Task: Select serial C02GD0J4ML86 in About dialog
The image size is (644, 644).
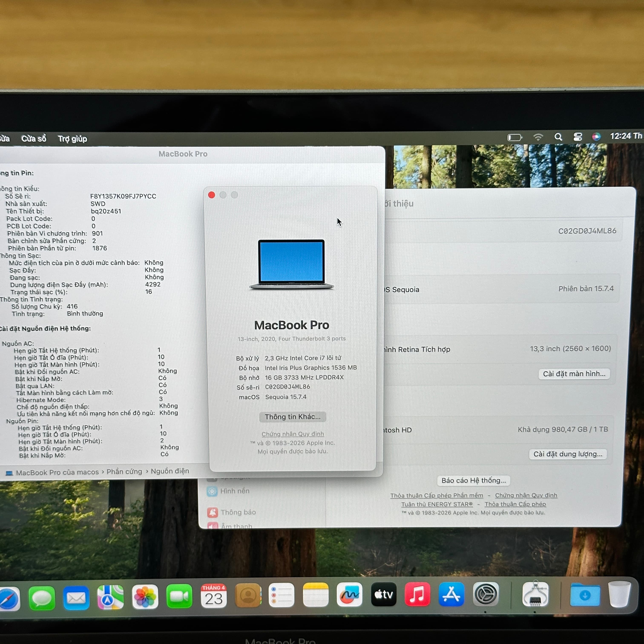Action: [287, 387]
